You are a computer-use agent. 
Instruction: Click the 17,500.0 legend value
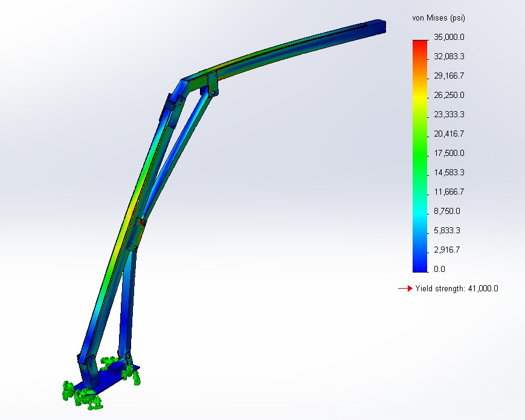tap(449, 153)
